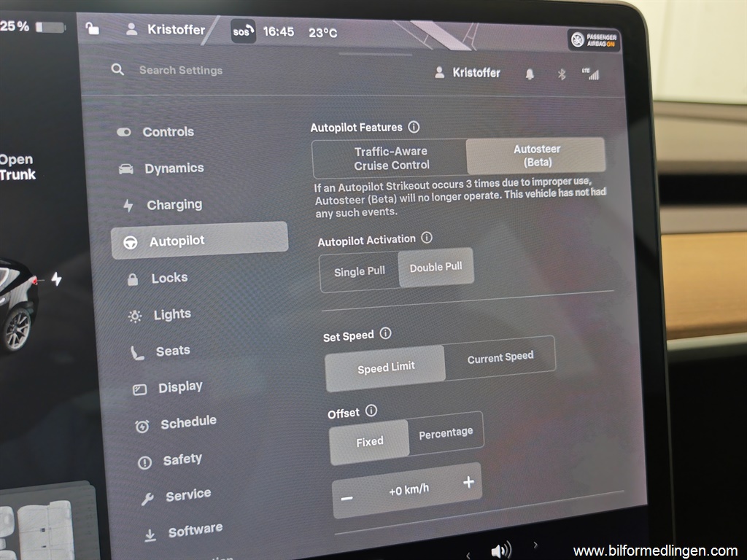This screenshot has height=560, width=747.
Task: Show info for Offset
Action: click(371, 411)
